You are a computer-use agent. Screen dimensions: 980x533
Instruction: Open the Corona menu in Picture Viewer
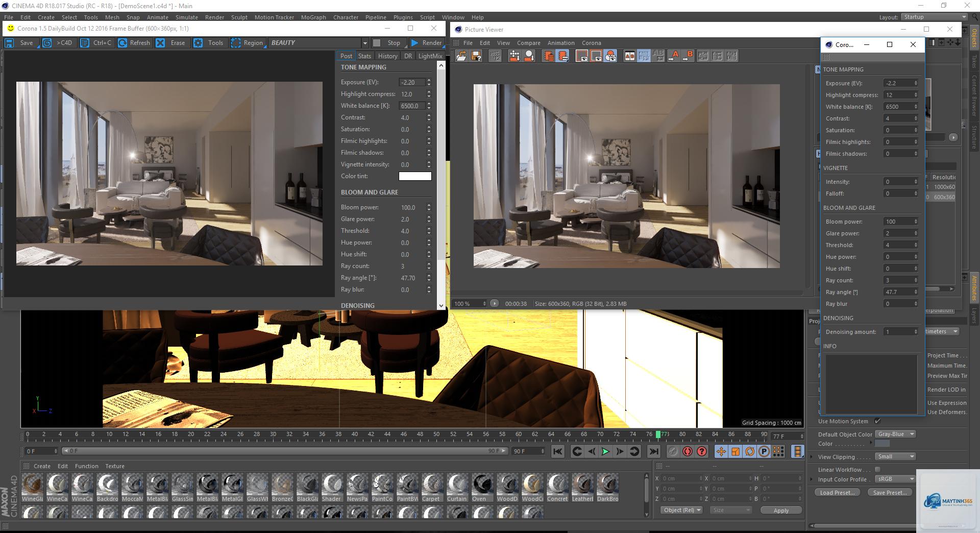click(591, 43)
